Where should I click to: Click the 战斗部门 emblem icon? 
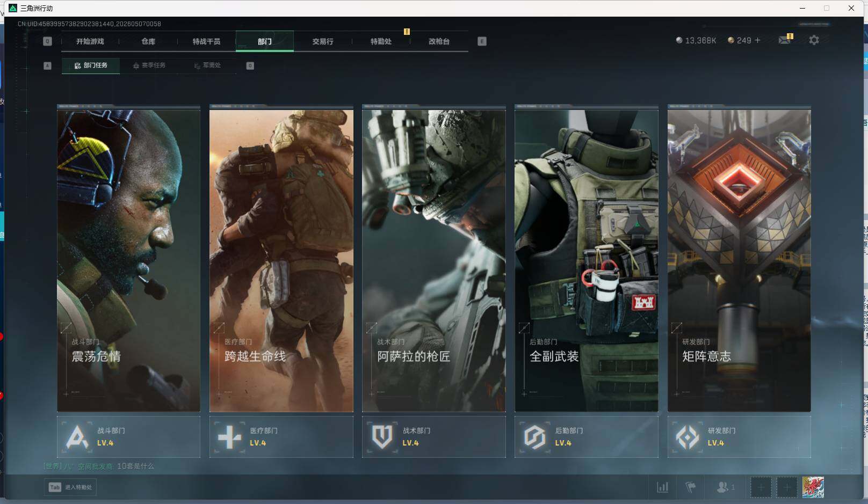tap(77, 436)
